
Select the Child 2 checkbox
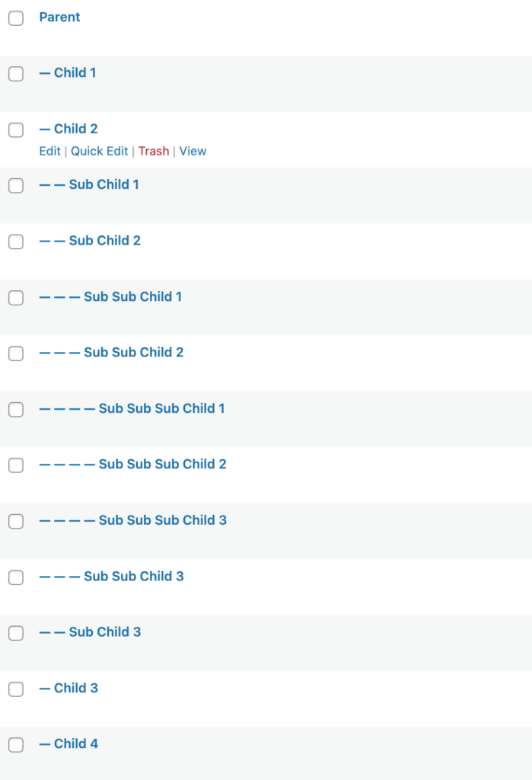[15, 129]
